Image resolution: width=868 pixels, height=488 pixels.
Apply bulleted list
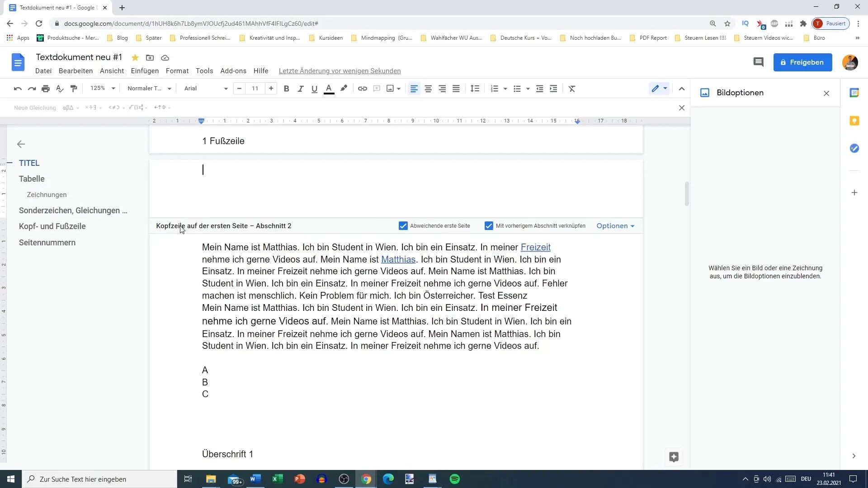517,89
